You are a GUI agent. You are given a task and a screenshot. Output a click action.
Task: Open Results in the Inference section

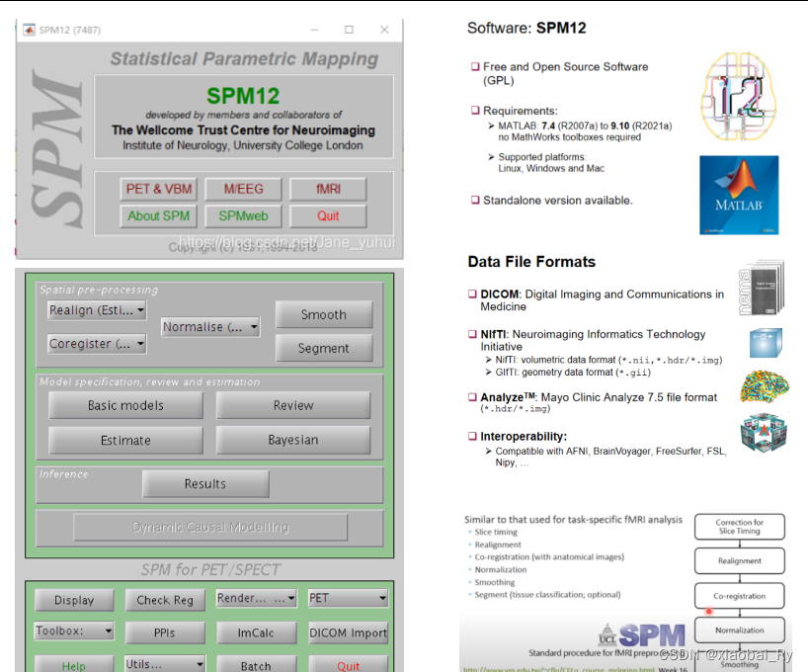(205, 484)
